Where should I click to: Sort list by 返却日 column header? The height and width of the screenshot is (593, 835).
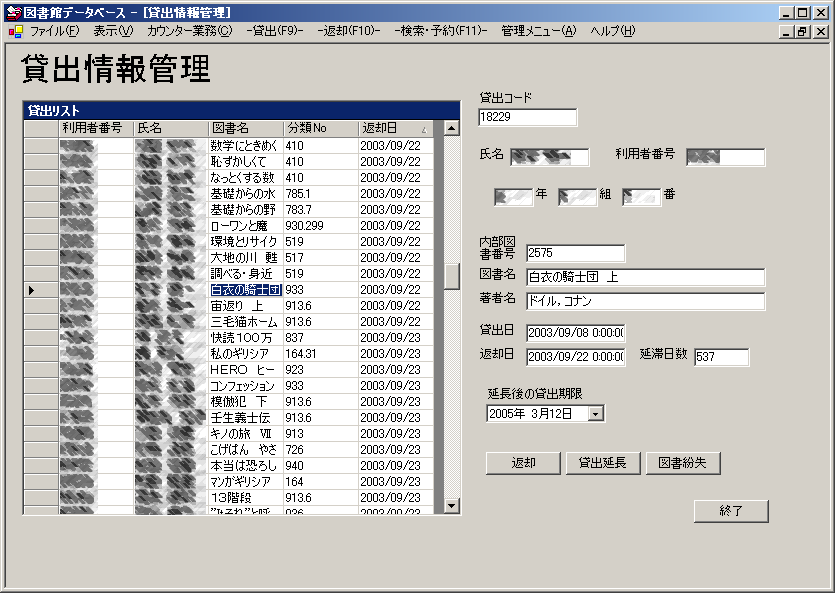tap(395, 129)
